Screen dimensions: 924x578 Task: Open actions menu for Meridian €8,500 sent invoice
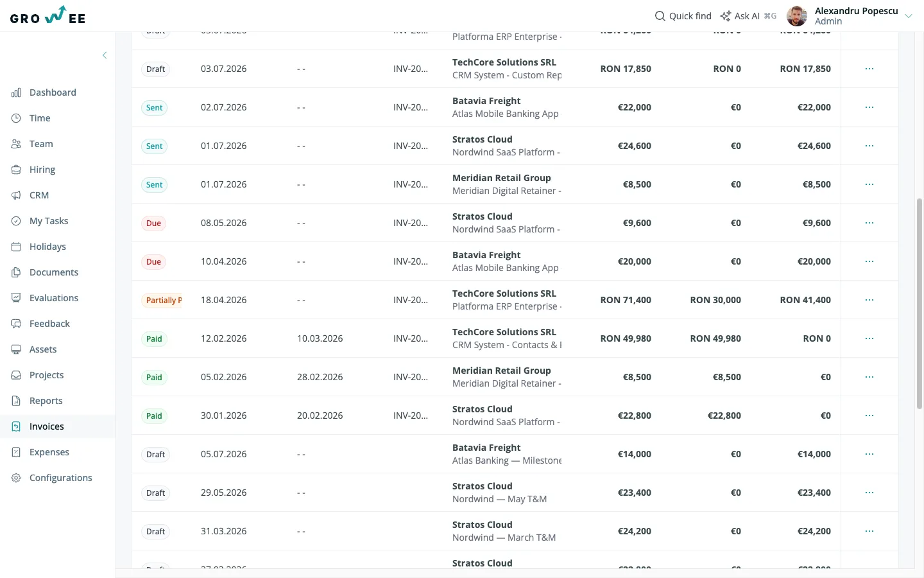[x=869, y=184]
